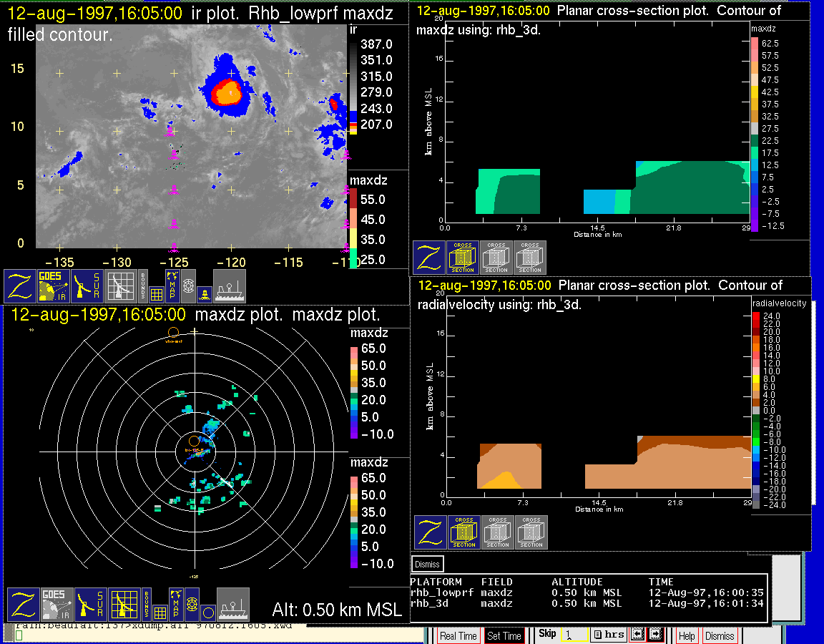Click the range rings circle icon in the maxdz plot toolbar
Screen dimensions: 824x644
207,613
